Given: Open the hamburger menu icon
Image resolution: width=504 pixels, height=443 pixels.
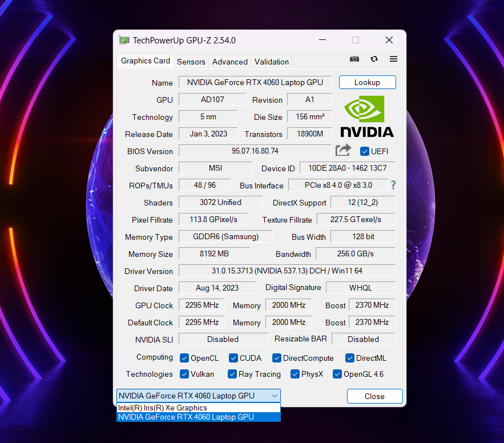Looking at the screenshot, I should pos(393,59).
